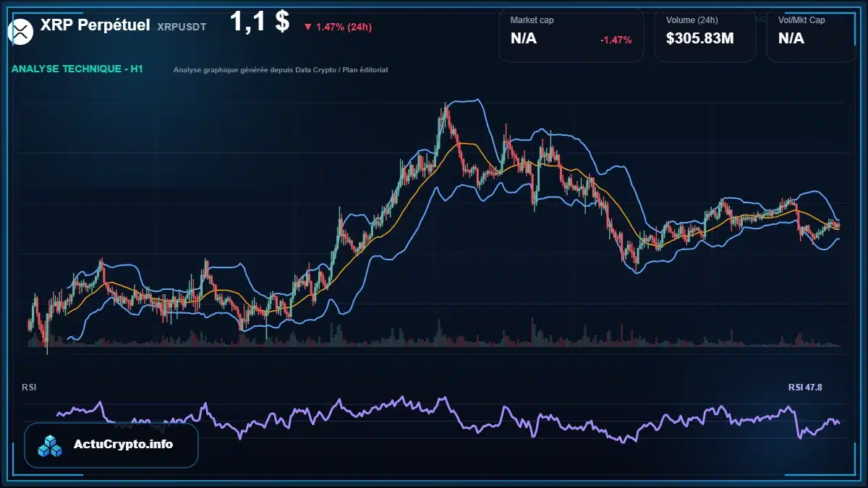The width and height of the screenshot is (868, 488).
Task: Click the ActuCrypto blue cubes logo
Action: tap(51, 445)
